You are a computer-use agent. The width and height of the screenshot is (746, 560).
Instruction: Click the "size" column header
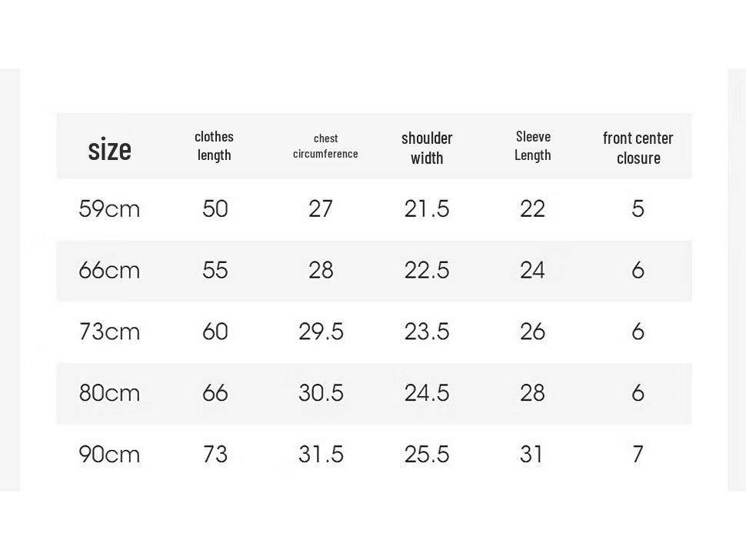click(x=109, y=148)
